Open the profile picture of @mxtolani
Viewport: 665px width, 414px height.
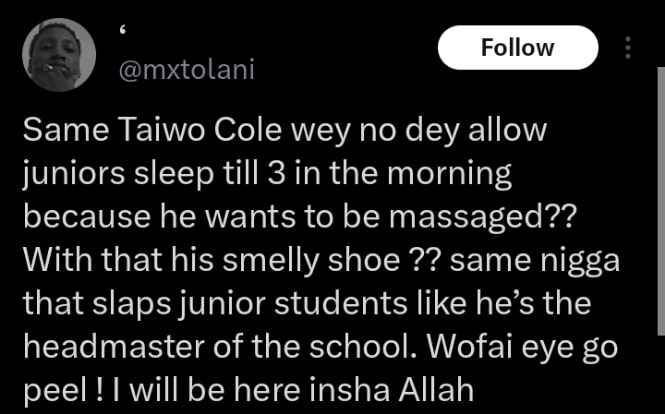[x=59, y=55]
